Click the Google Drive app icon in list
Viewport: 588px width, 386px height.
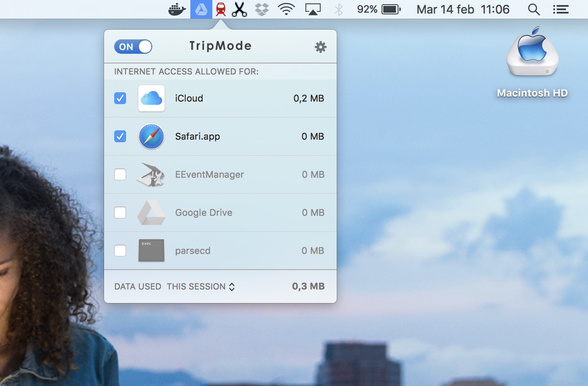151,212
